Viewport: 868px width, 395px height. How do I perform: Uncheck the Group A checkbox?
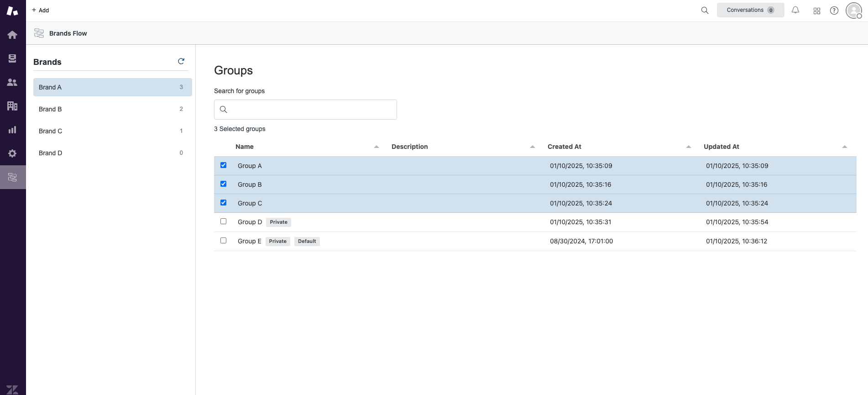pyautogui.click(x=223, y=165)
